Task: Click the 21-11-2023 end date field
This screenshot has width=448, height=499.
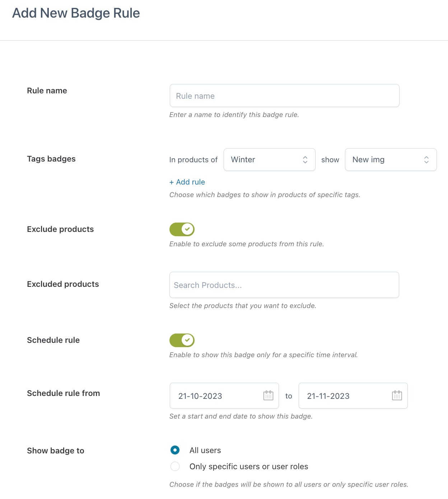Action: pos(353,396)
